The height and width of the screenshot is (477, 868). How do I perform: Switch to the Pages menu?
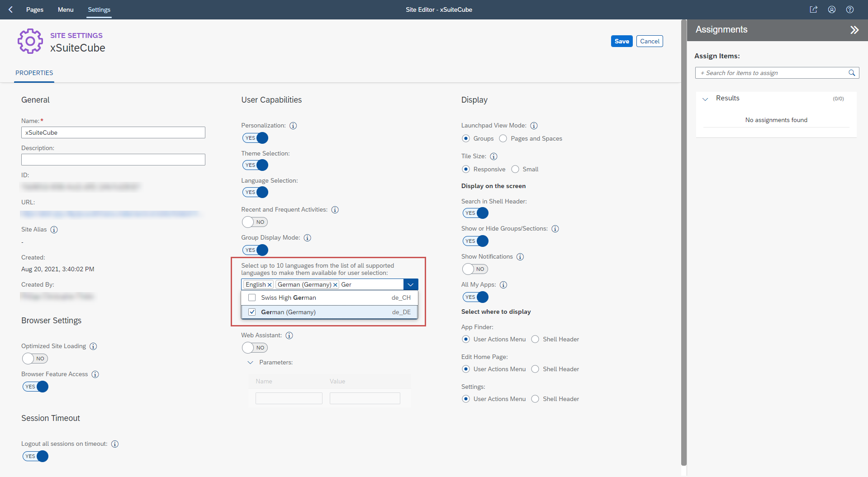pos(35,9)
